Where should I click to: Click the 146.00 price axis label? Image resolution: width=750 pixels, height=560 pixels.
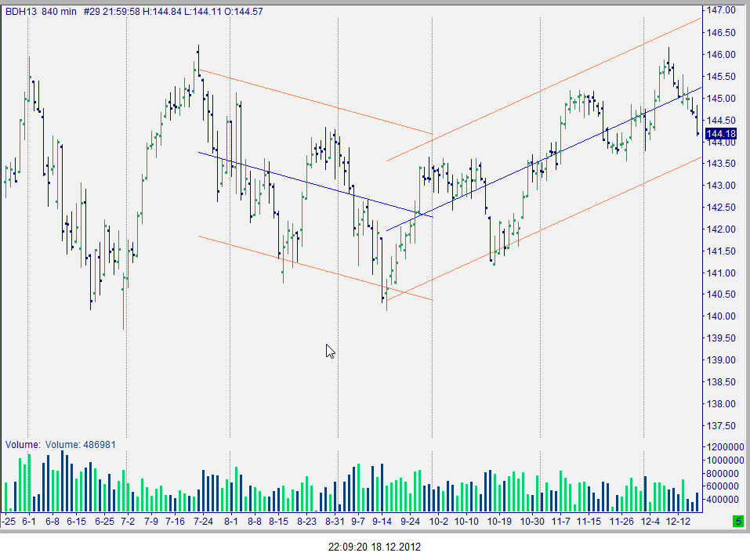pos(721,55)
